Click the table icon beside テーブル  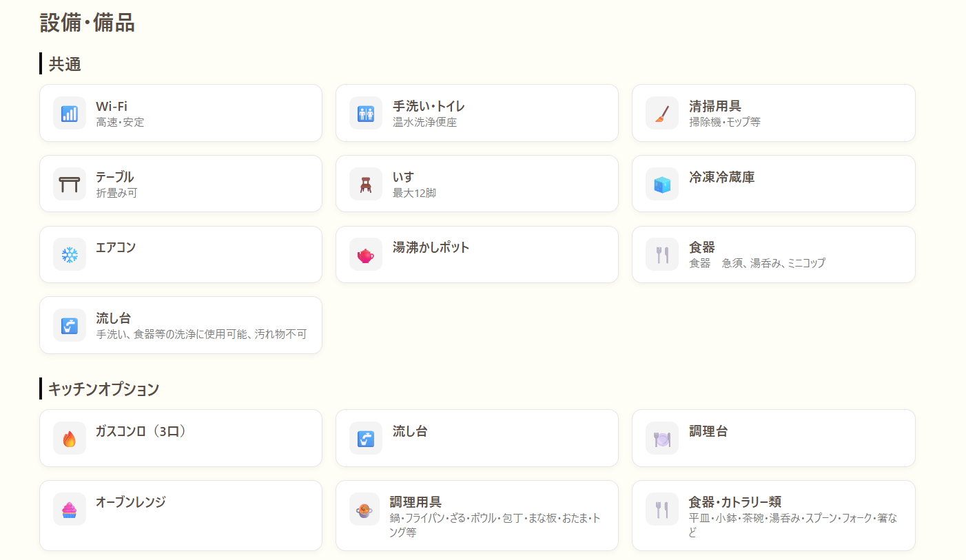tap(70, 185)
